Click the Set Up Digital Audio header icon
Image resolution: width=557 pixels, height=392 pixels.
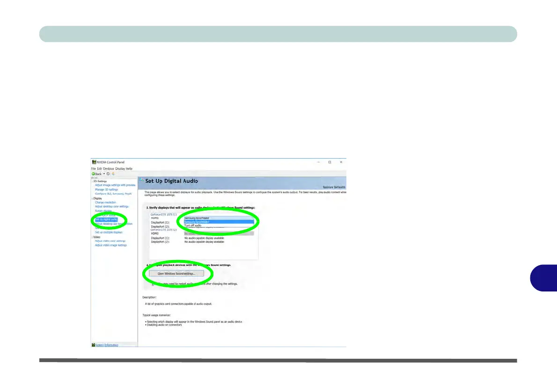142,180
